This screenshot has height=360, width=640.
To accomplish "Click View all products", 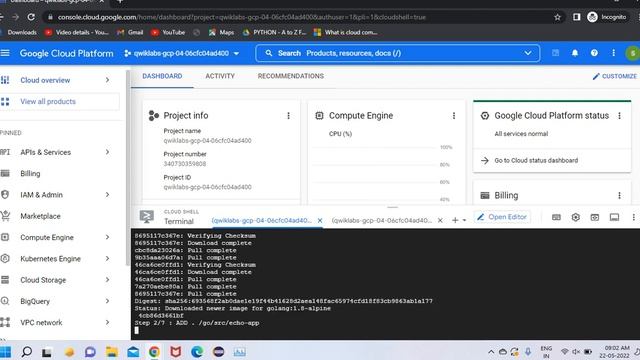I will point(48,102).
